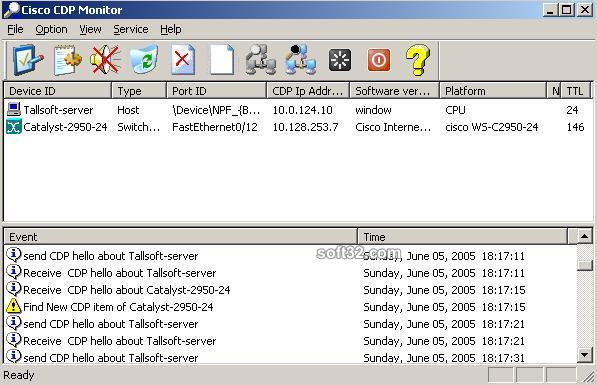Sort by Device ID column header
Screen dimensions: 597x385
pos(57,91)
